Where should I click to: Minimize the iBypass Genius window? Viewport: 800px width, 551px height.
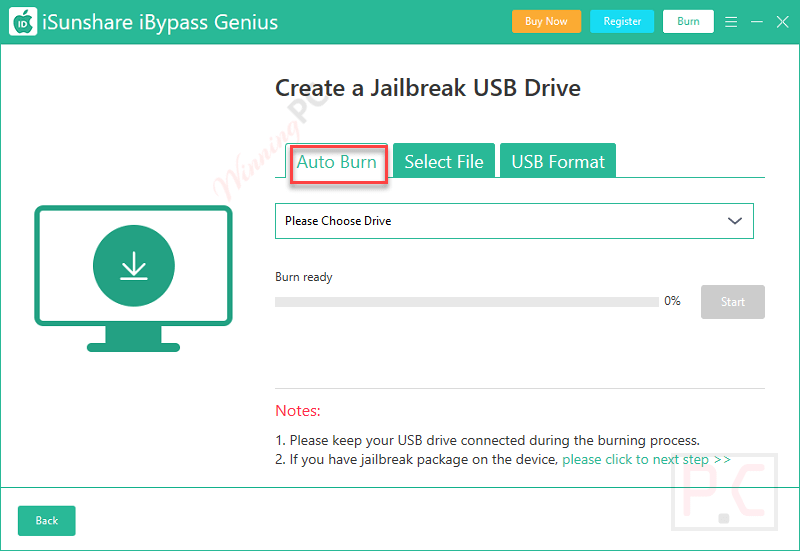tap(757, 22)
